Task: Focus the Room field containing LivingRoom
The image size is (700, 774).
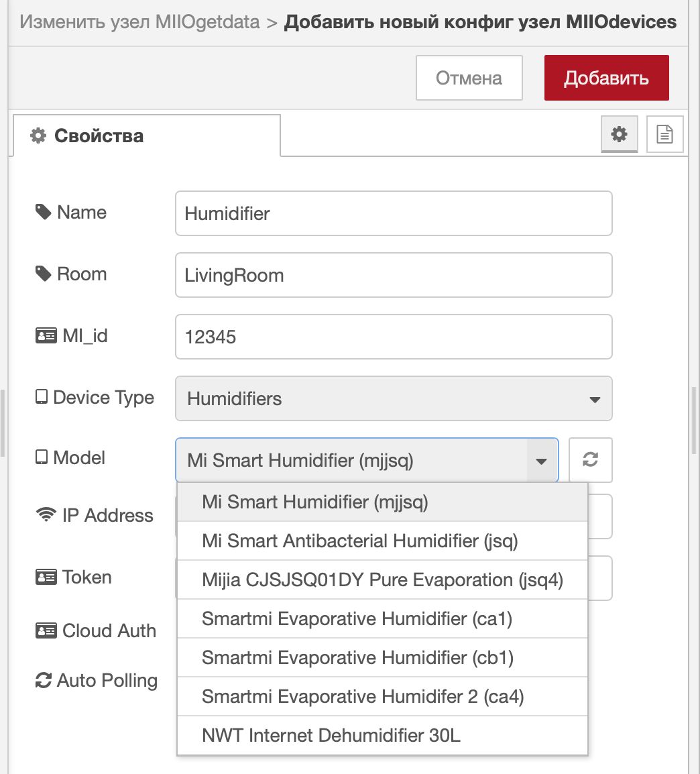Action: click(x=394, y=275)
